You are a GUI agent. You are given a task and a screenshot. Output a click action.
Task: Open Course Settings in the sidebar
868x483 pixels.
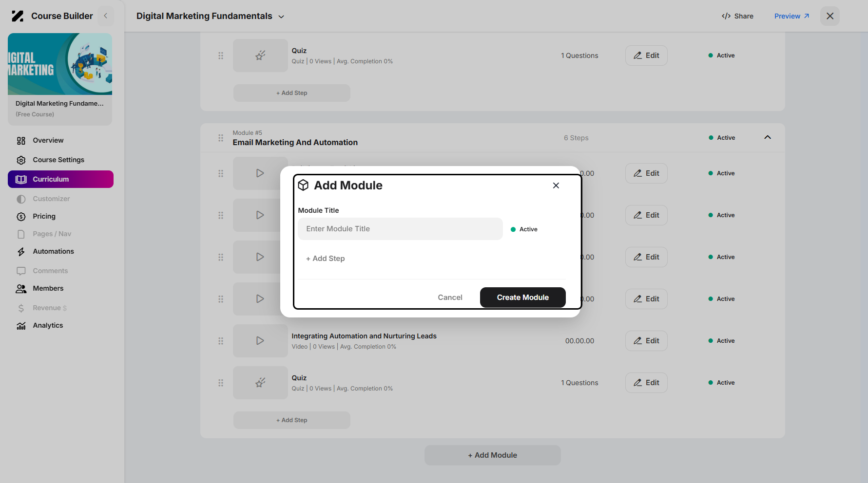50,160
